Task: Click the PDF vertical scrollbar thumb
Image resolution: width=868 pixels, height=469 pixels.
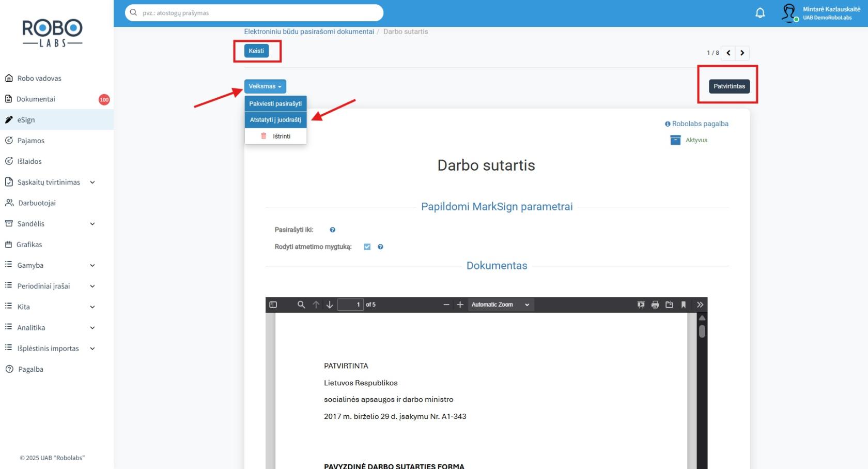Action: 702,331
